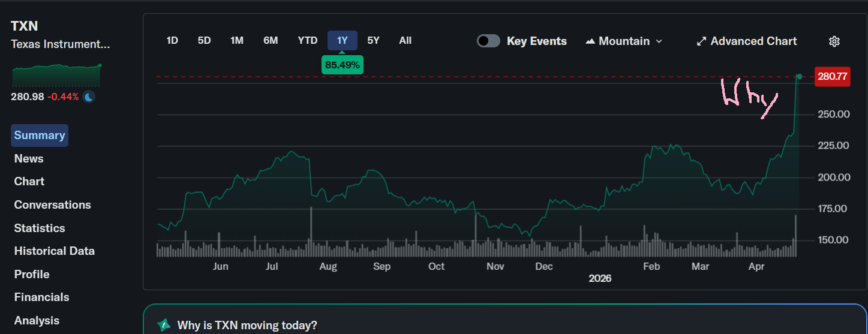868x334 pixels.
Task: Open Conversations section
Action: click(53, 205)
